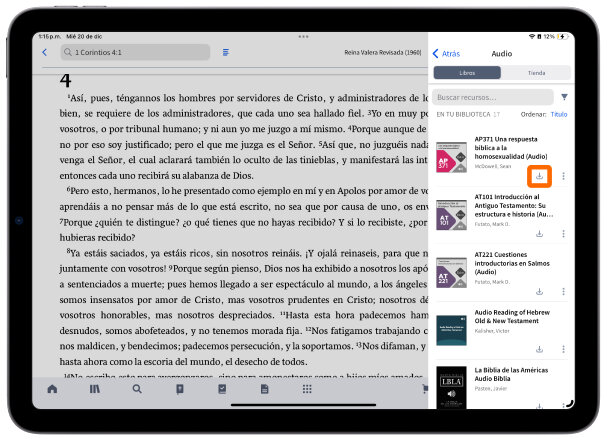Switch to the Tienda tab
This screenshot has height=442, width=607.
click(536, 73)
